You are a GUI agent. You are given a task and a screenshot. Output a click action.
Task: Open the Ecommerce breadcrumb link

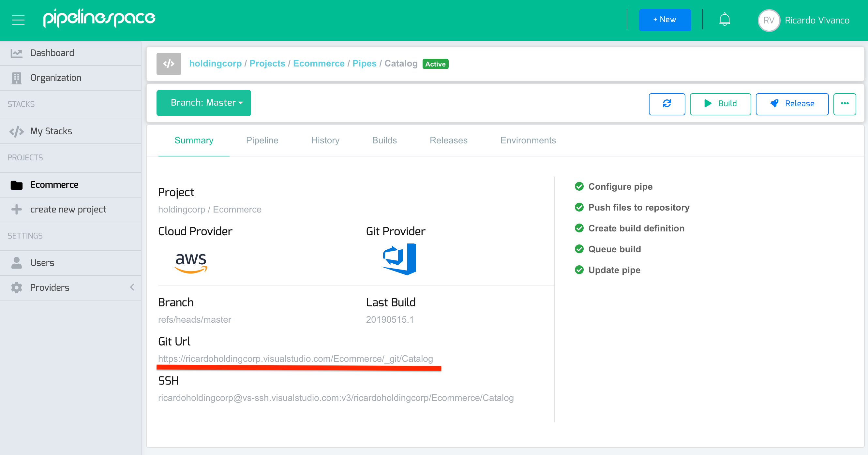(x=319, y=63)
